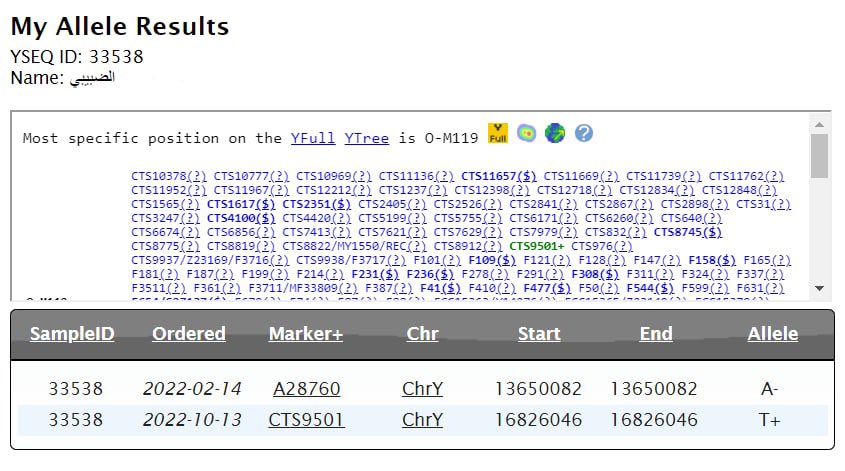Sort table by SampleID column
This screenshot has height=471, width=845.
pyautogui.click(x=72, y=334)
